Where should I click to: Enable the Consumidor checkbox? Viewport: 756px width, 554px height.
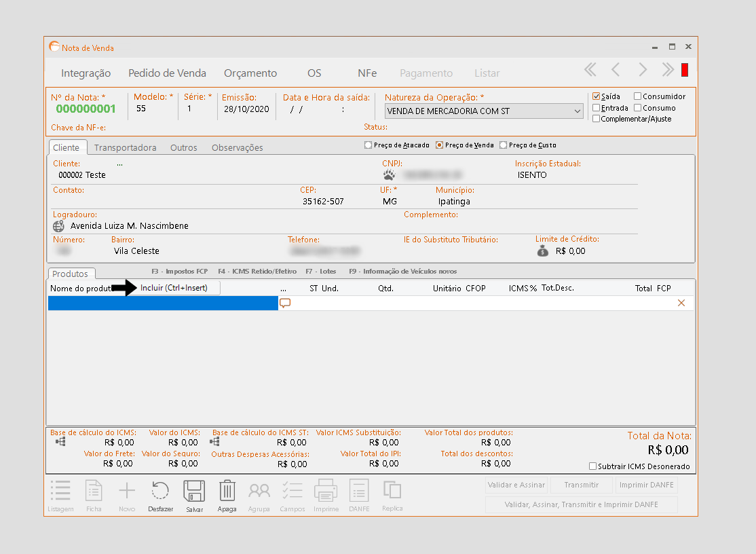638,96
